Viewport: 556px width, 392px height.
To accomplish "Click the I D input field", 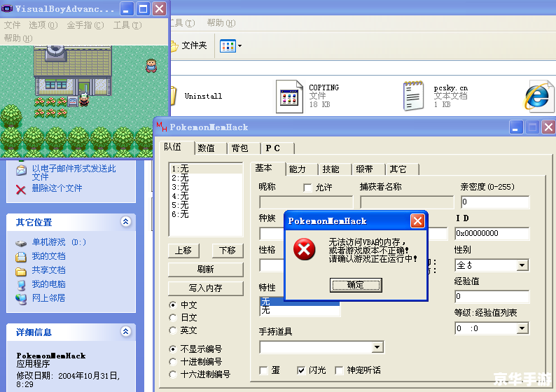I will point(492,234).
